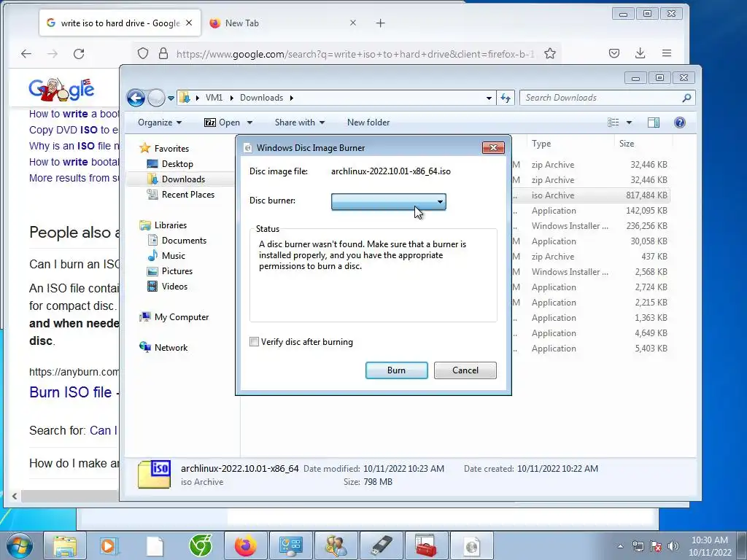Select the iso Archive 817,484 KB row
This screenshot has width=747, height=560.
coord(591,195)
